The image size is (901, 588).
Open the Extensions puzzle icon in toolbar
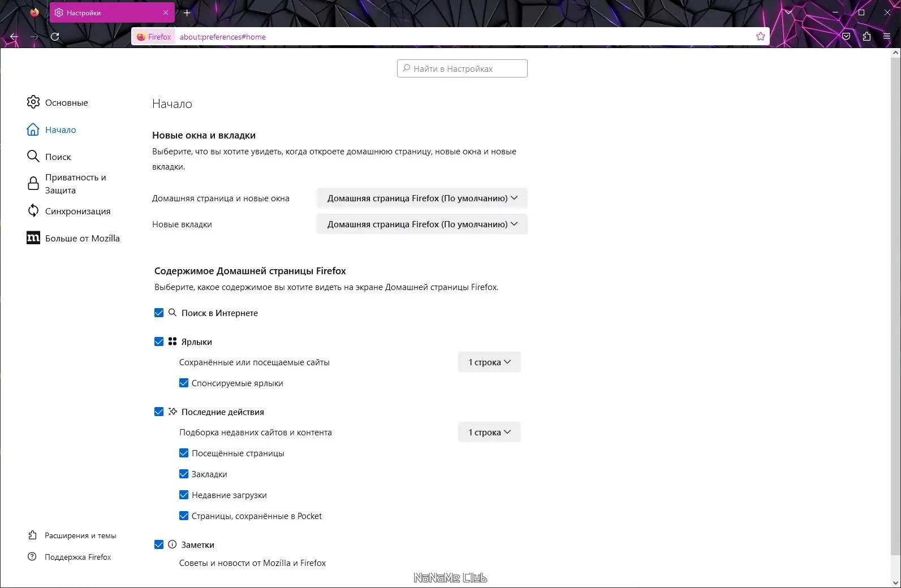click(866, 37)
